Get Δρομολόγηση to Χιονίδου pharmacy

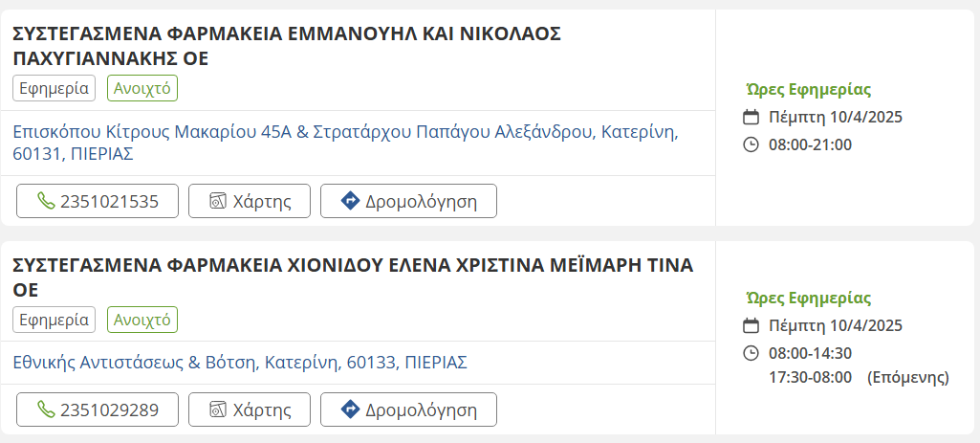click(x=408, y=410)
